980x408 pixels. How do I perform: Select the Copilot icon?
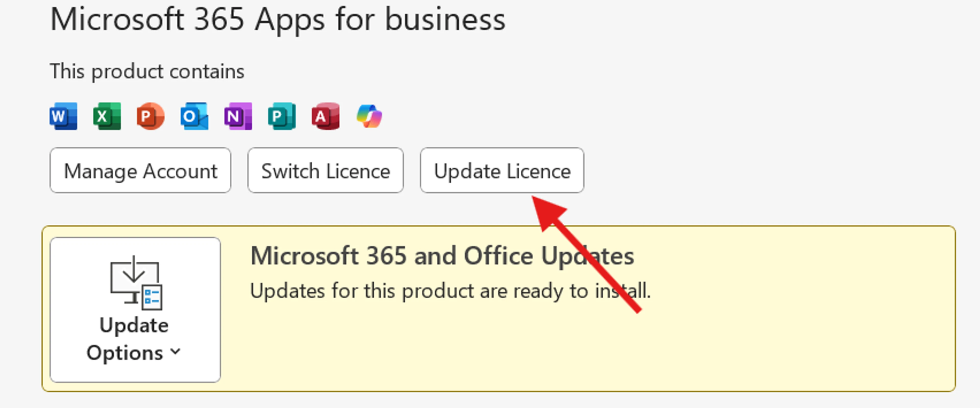[x=369, y=116]
